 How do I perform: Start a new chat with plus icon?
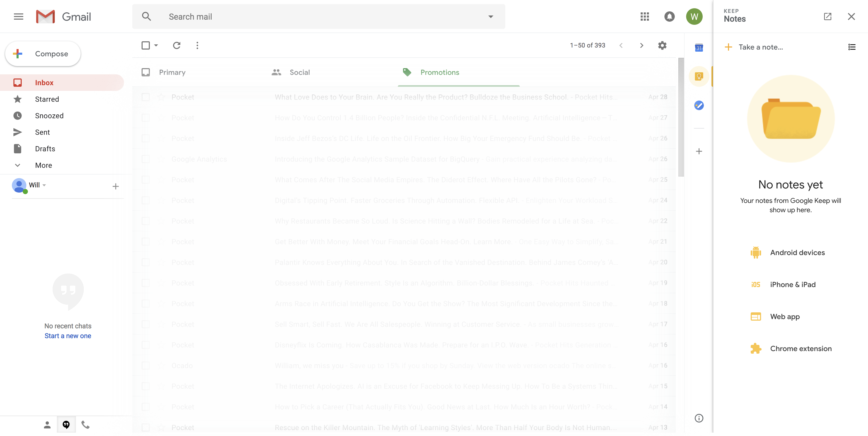[x=115, y=186]
